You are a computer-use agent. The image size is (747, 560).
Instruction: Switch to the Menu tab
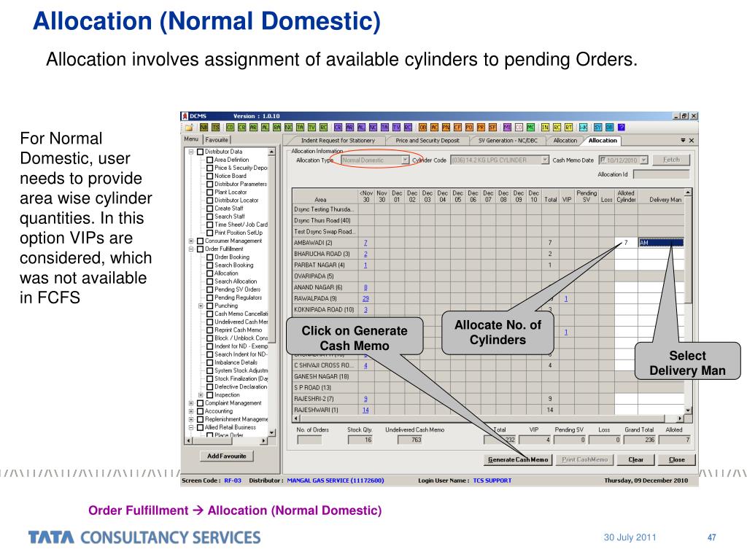pos(192,139)
